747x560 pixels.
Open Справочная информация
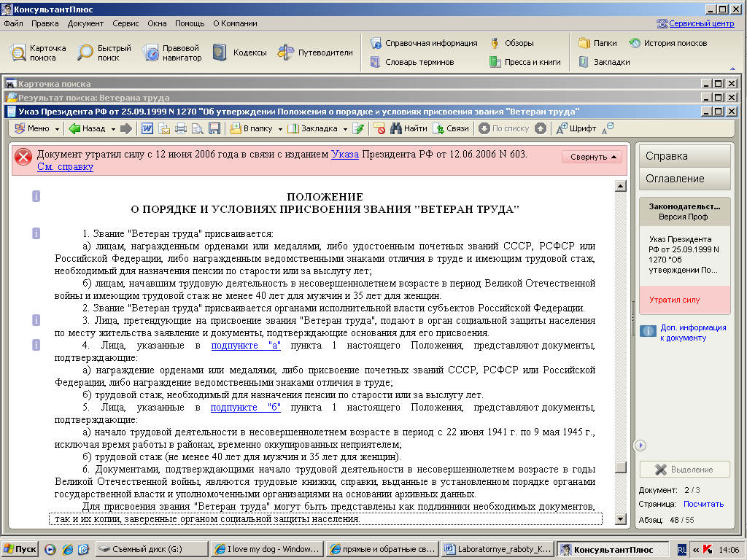424,43
